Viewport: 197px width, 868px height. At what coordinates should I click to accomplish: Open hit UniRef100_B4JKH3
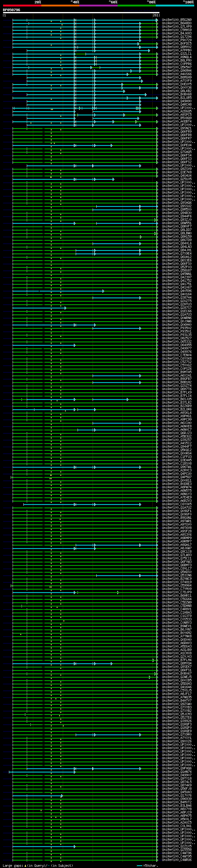pos(177,33)
